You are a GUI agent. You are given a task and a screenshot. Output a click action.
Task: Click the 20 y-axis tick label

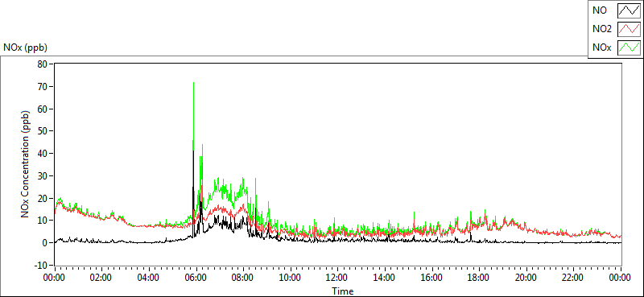43,198
